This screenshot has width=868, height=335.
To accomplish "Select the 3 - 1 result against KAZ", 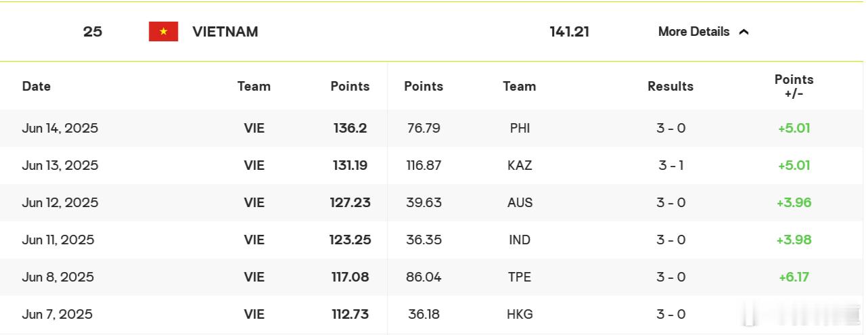I will [671, 165].
